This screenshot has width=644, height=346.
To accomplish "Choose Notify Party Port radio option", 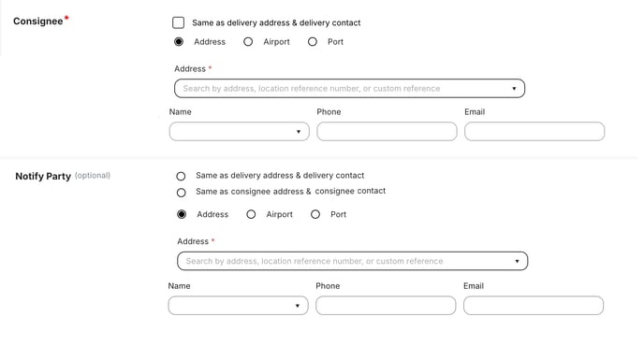I will tap(315, 214).
